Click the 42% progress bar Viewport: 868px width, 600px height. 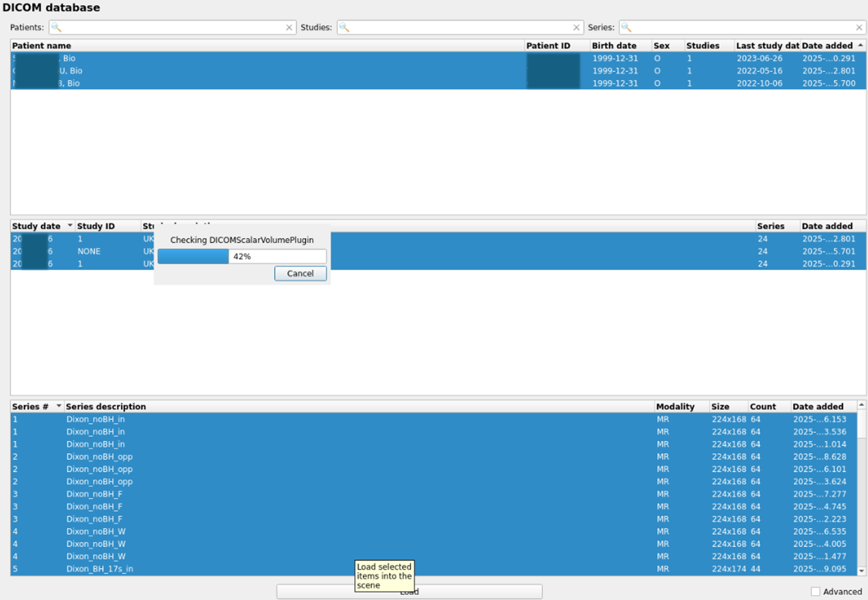coord(242,257)
